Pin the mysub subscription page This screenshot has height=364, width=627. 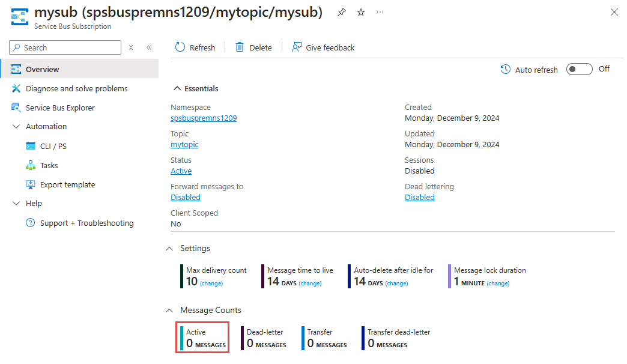342,12
